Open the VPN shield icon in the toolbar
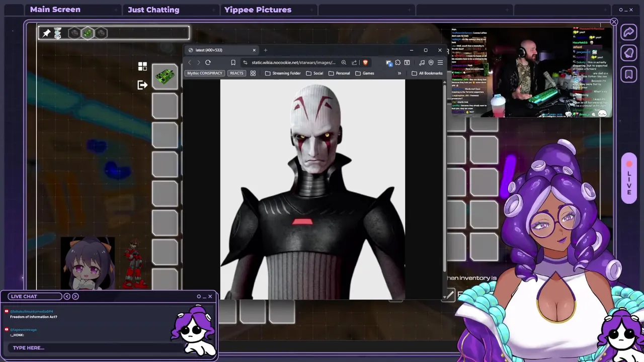Image resolution: width=644 pixels, height=362 pixels. click(431, 62)
